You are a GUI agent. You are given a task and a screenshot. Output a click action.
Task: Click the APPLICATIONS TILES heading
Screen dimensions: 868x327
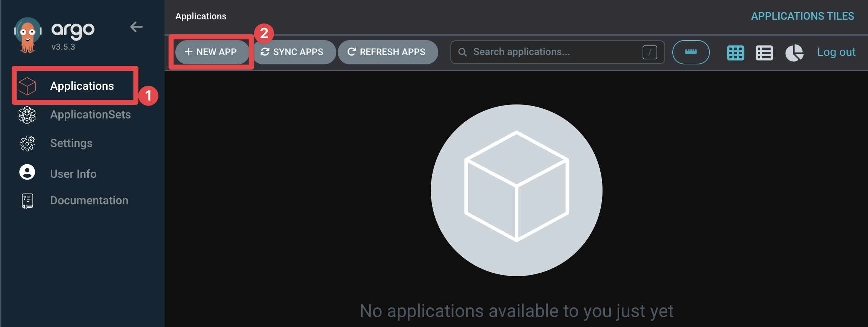click(803, 16)
